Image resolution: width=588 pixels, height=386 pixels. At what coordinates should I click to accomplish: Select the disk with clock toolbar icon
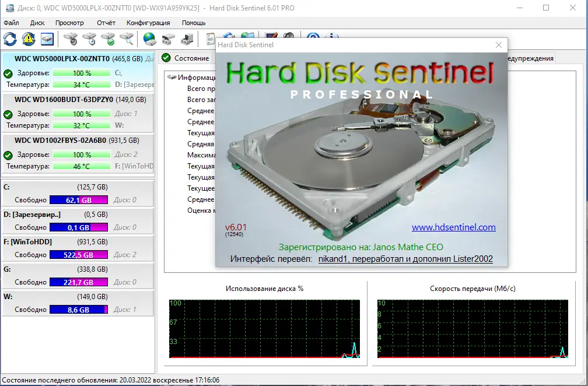click(x=89, y=38)
